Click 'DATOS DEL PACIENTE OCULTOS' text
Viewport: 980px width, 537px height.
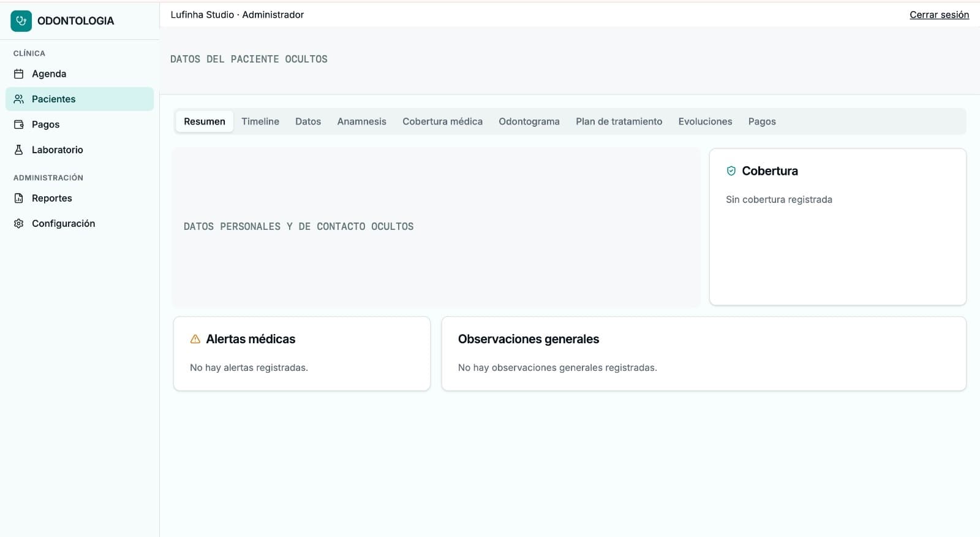(249, 59)
